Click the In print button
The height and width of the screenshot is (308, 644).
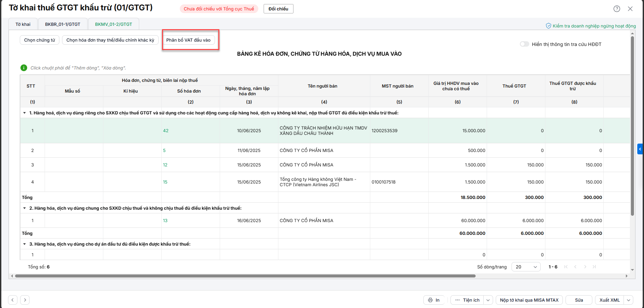click(x=434, y=300)
